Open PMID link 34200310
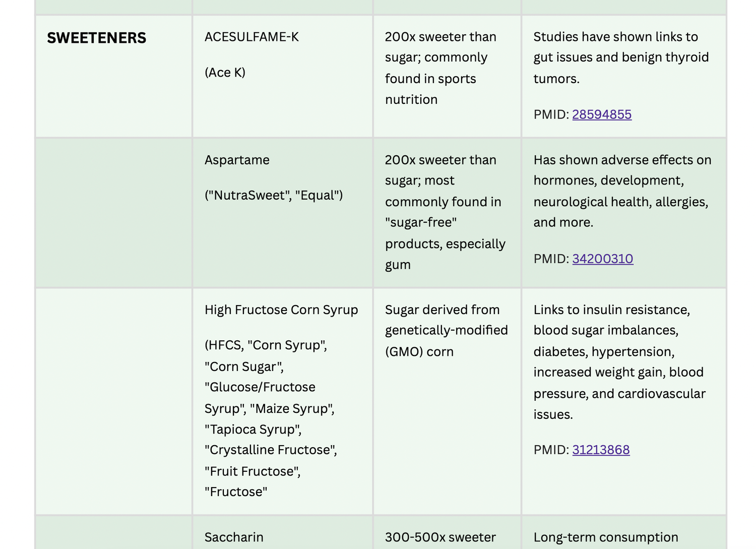This screenshot has height=549, width=756. 602,259
